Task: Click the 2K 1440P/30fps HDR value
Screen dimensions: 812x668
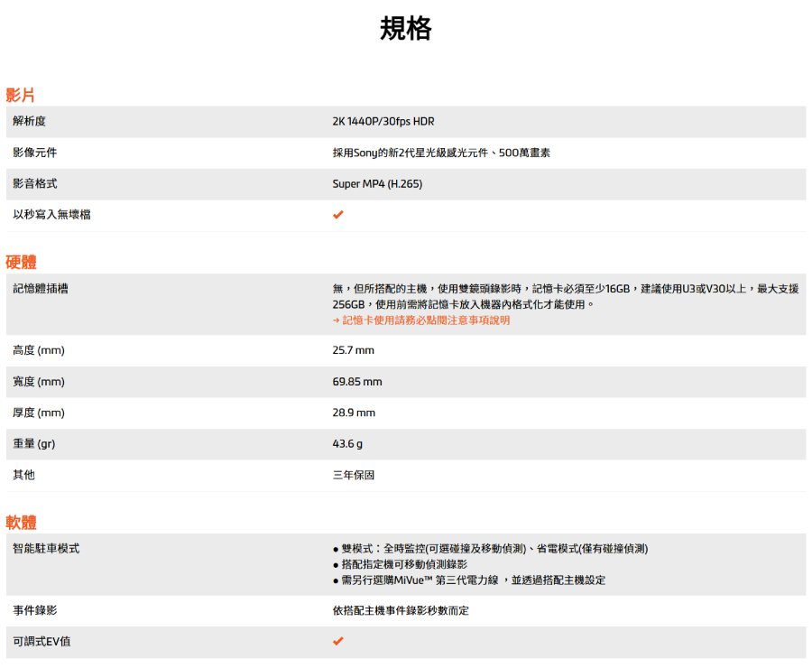Action: click(383, 122)
